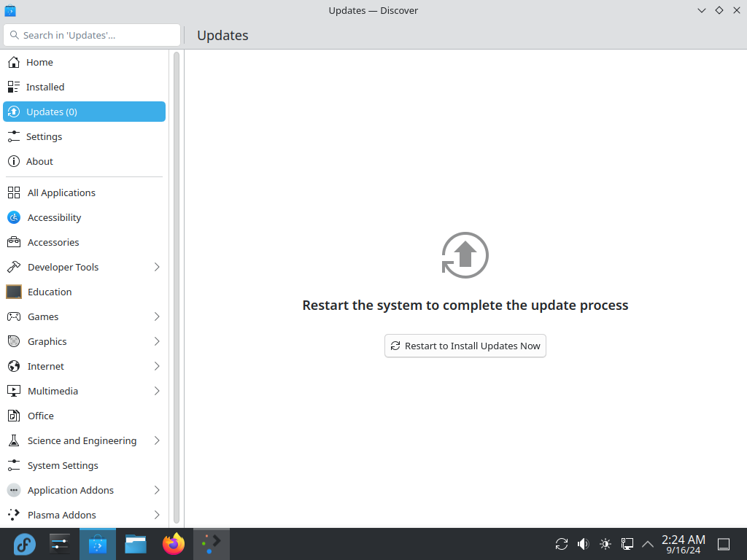Browse All Applications via its grid icon
The height and width of the screenshot is (560, 747).
(x=14, y=192)
